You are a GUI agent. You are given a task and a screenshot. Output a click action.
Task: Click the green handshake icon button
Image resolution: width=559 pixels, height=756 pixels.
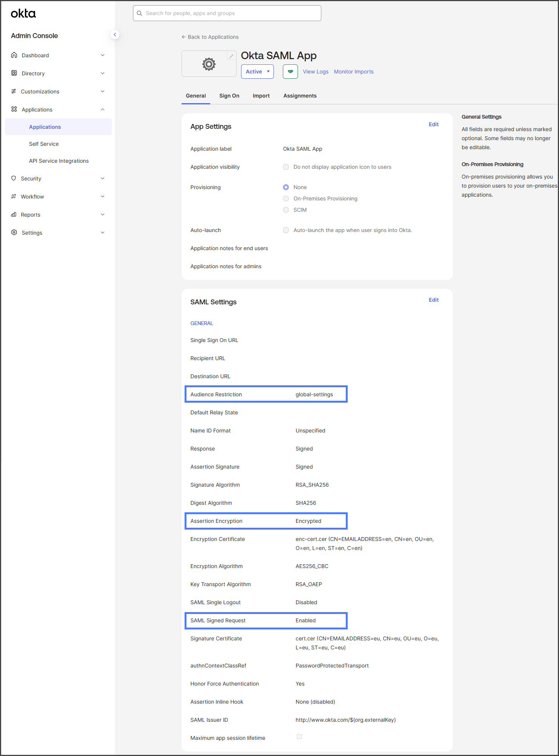coord(290,72)
